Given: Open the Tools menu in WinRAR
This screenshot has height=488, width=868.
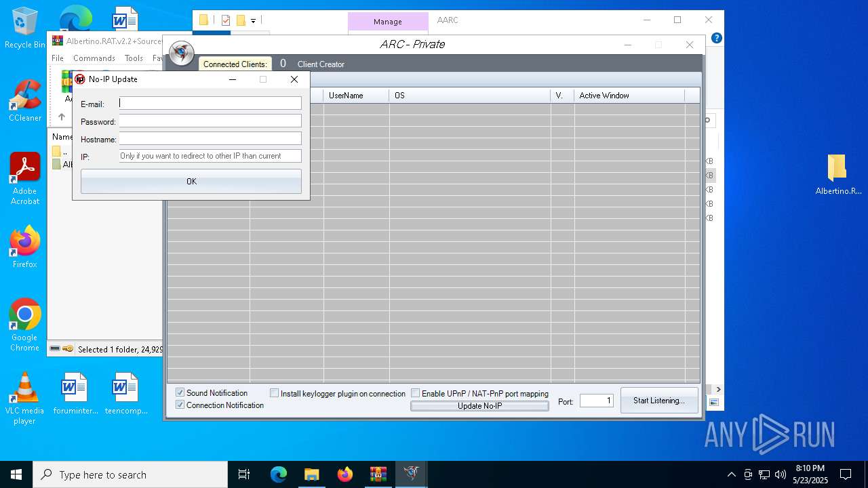Looking at the screenshot, I should tap(134, 58).
